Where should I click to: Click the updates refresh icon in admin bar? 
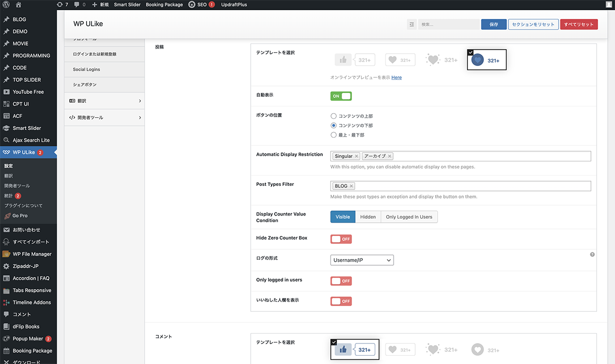pyautogui.click(x=60, y=5)
